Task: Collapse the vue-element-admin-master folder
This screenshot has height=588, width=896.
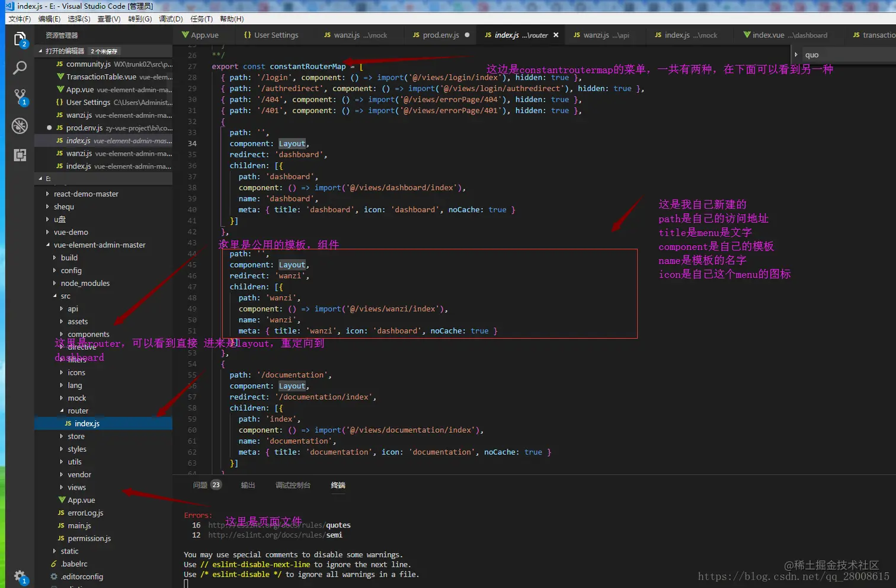Action: point(104,245)
